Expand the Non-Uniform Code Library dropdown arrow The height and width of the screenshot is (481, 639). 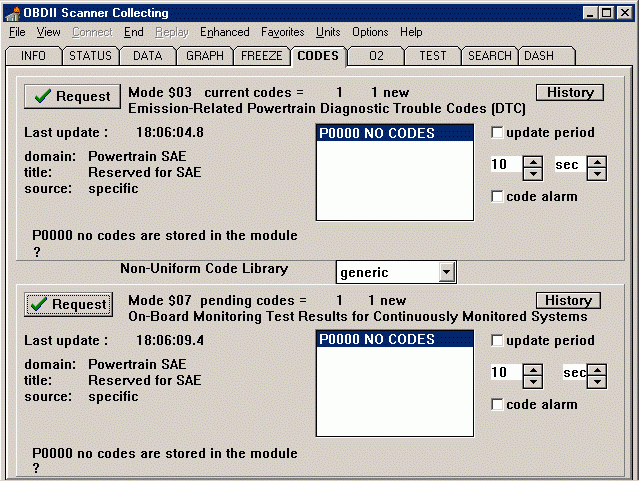point(447,272)
